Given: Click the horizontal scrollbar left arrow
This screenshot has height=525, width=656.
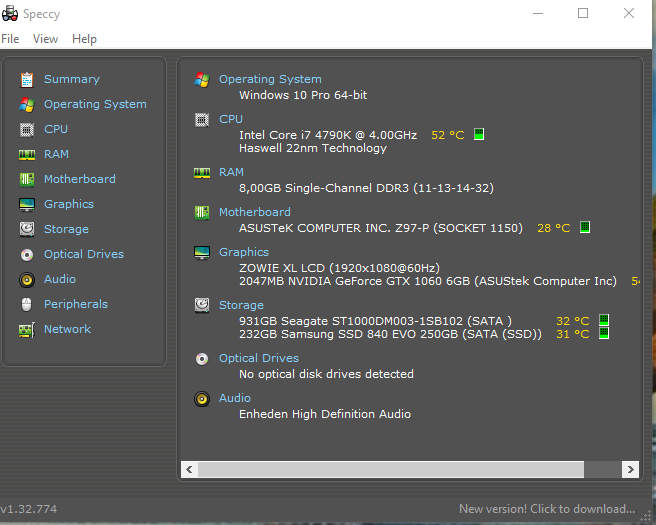Looking at the screenshot, I should click(x=189, y=469).
